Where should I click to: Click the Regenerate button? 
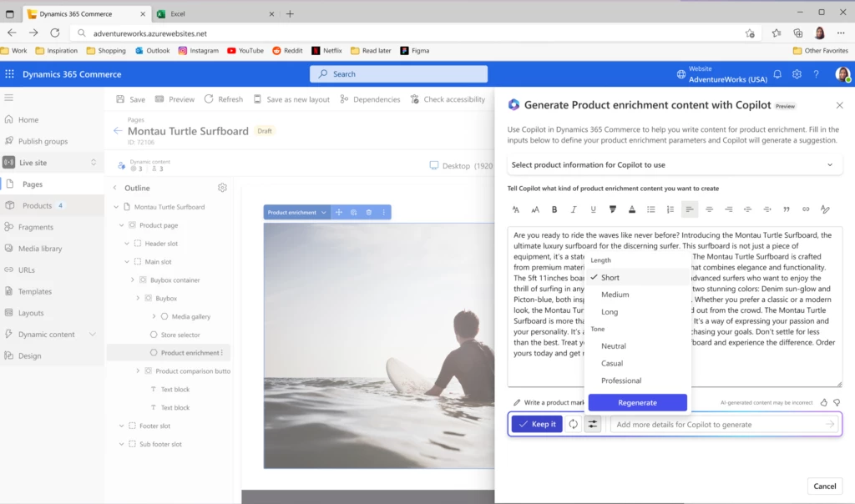point(637,402)
